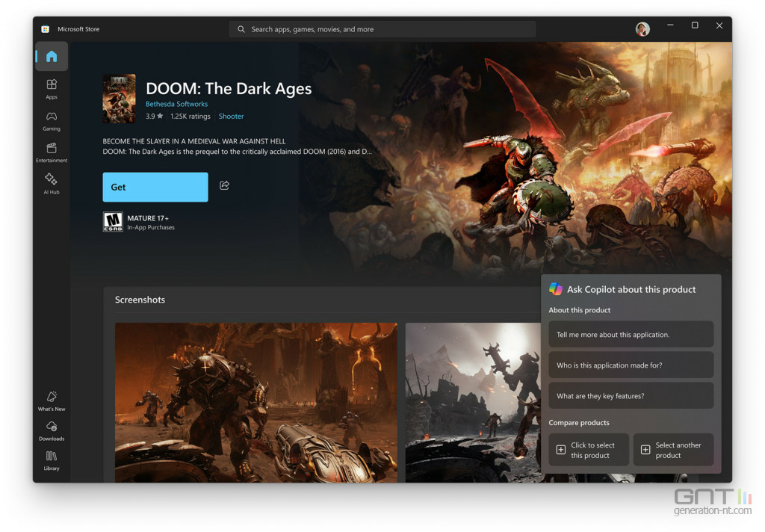Open the user profile avatar
The width and height of the screenshot is (765, 532).
642,29
